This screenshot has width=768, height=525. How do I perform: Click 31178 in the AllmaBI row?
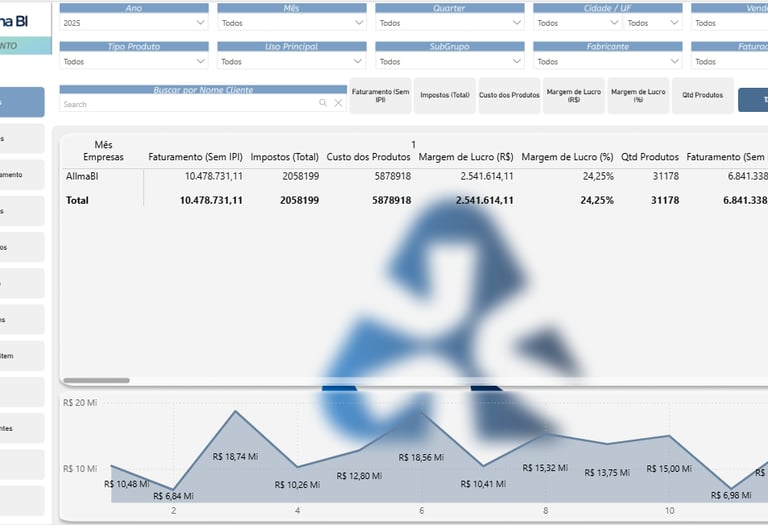[666, 176]
